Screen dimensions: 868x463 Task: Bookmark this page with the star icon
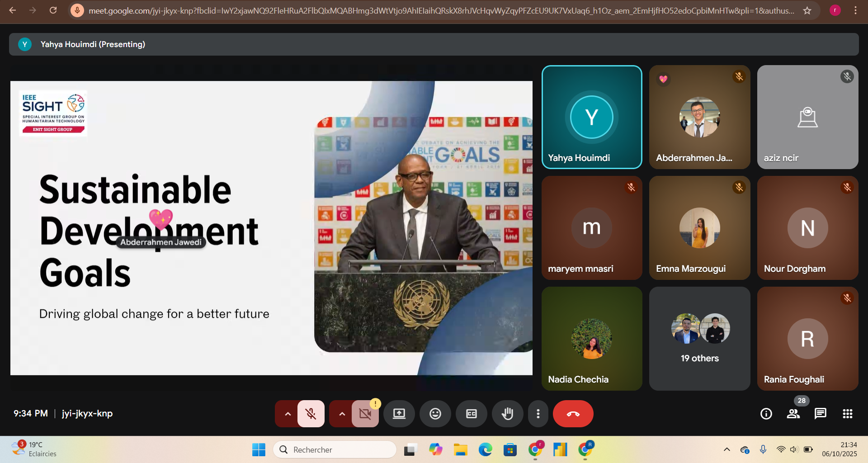coord(807,10)
